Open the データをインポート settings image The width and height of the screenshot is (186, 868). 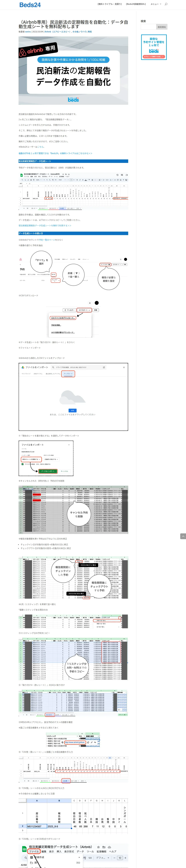(46, 458)
